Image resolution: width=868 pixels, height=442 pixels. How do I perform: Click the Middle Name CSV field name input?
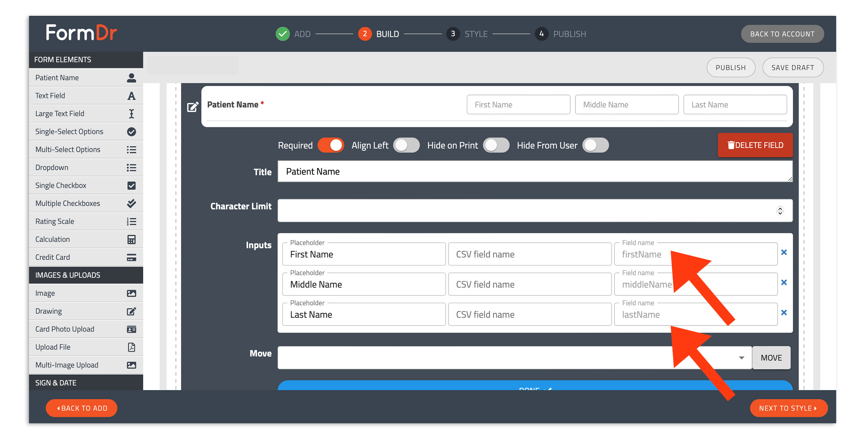[x=530, y=284]
